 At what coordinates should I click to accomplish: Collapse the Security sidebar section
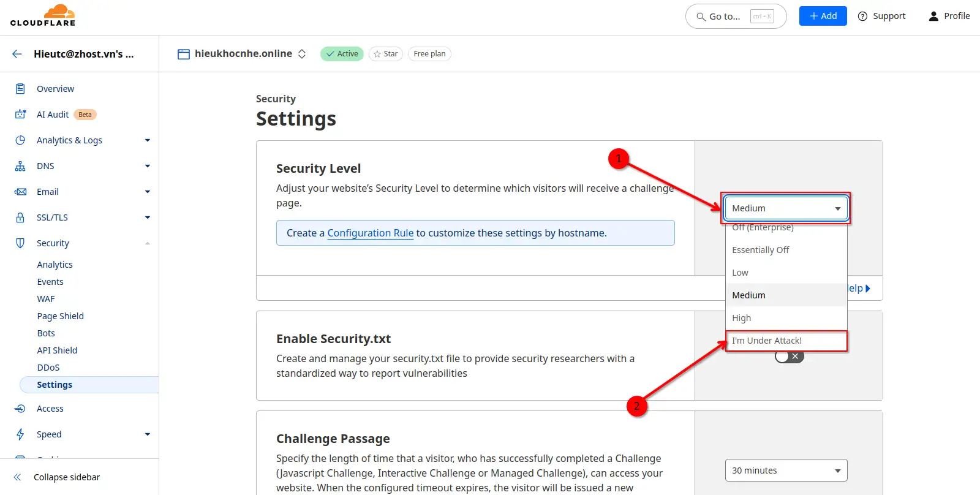click(x=147, y=243)
